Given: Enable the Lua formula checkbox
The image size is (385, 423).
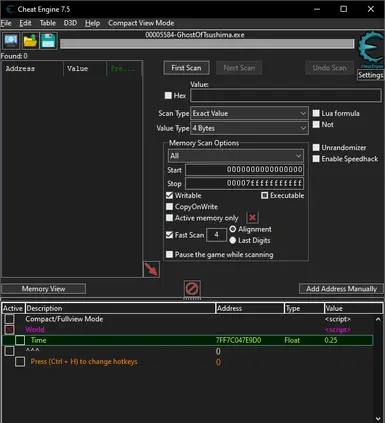Looking at the screenshot, I should tap(316, 113).
